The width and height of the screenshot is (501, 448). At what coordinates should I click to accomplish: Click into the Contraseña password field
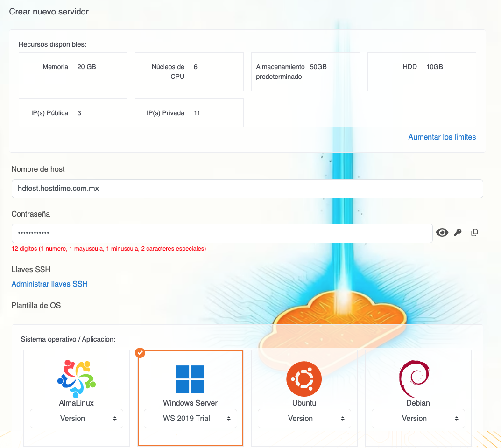point(222,233)
